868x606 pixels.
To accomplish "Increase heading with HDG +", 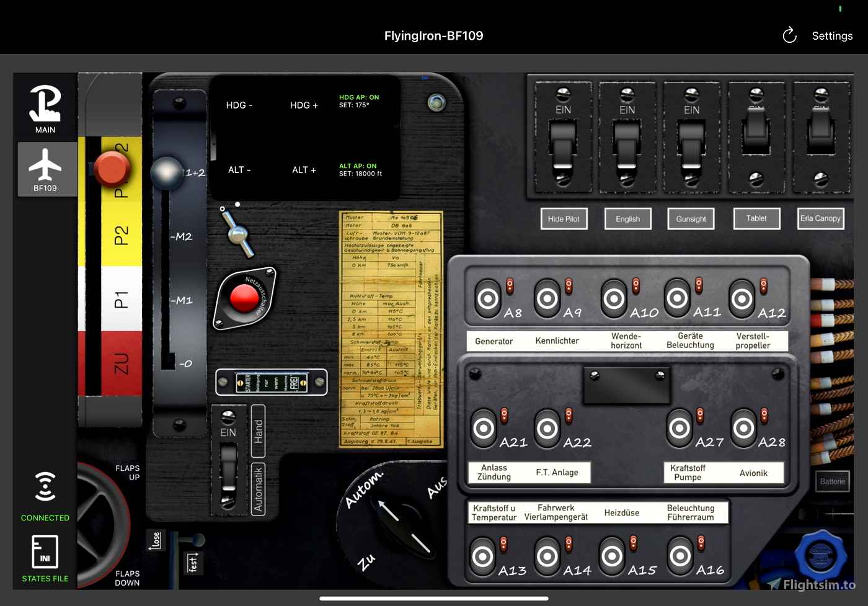I will click(304, 105).
